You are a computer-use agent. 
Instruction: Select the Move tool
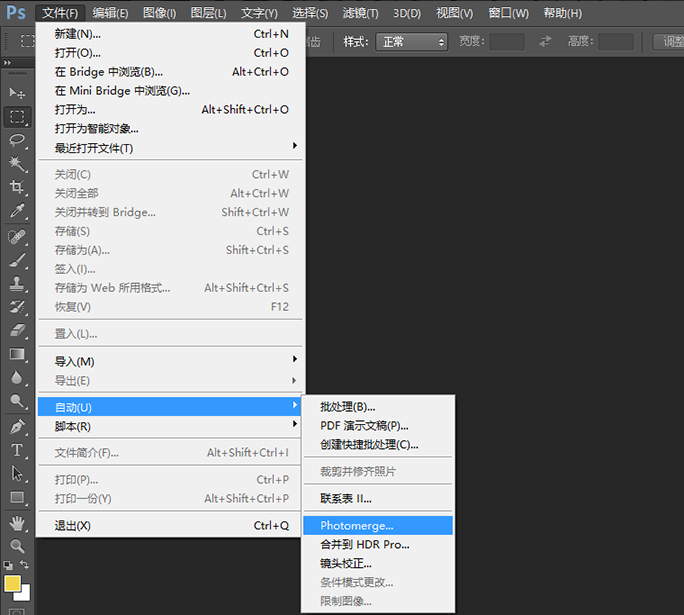click(x=17, y=93)
